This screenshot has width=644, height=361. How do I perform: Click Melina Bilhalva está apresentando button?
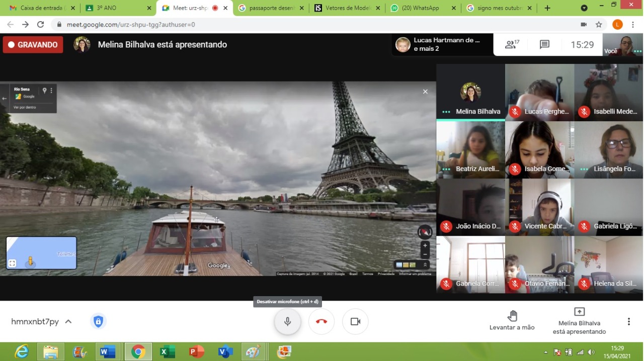pyautogui.click(x=579, y=321)
